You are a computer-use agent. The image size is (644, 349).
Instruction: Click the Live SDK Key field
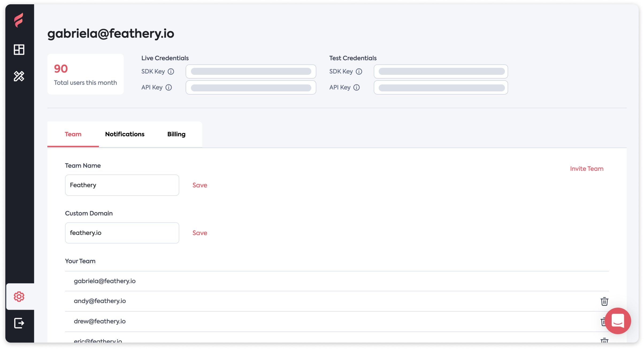(x=251, y=72)
